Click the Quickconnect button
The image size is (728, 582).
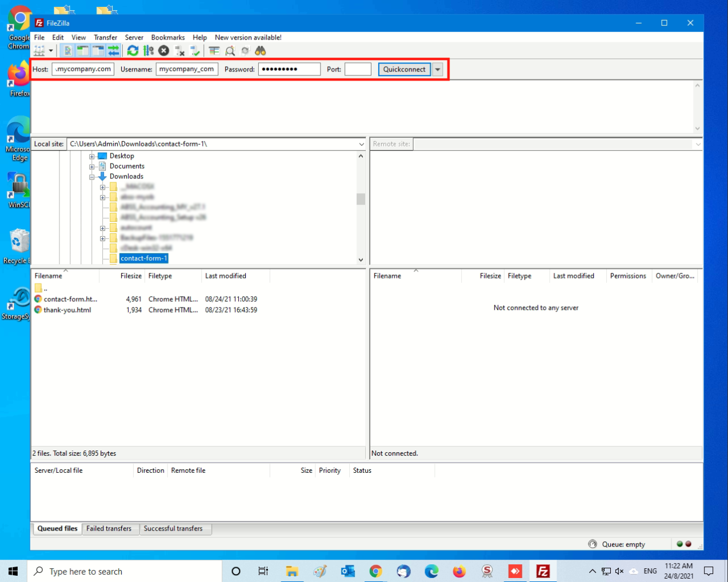pyautogui.click(x=404, y=69)
